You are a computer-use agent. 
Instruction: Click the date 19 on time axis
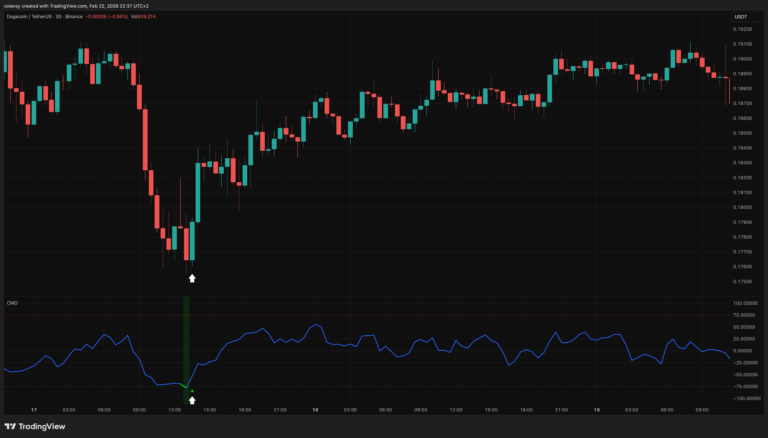598,410
